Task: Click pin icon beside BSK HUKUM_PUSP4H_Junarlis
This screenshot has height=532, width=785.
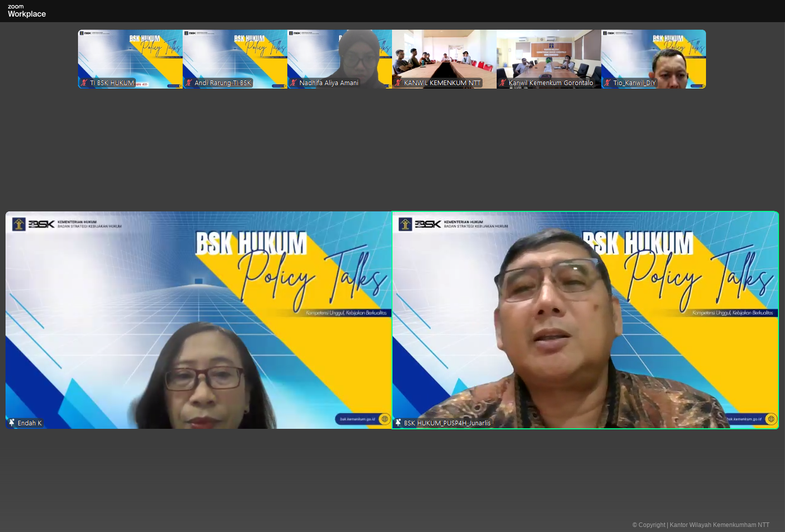Action: click(398, 423)
